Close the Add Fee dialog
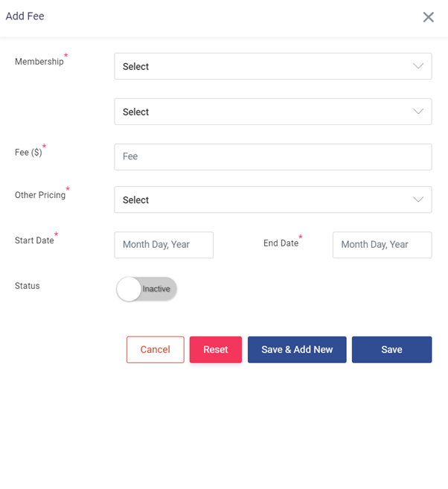Image resolution: width=448 pixels, height=489 pixels. [428, 17]
